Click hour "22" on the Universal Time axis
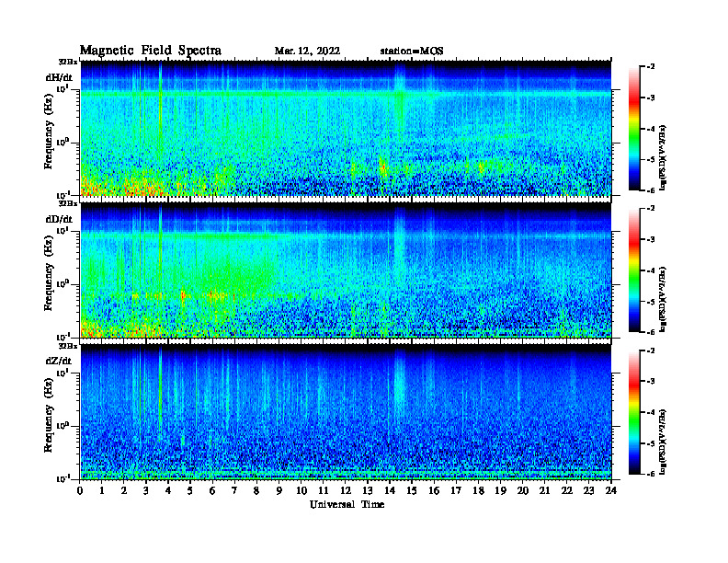Viewport: 728px width, 563px height. pos(566,491)
